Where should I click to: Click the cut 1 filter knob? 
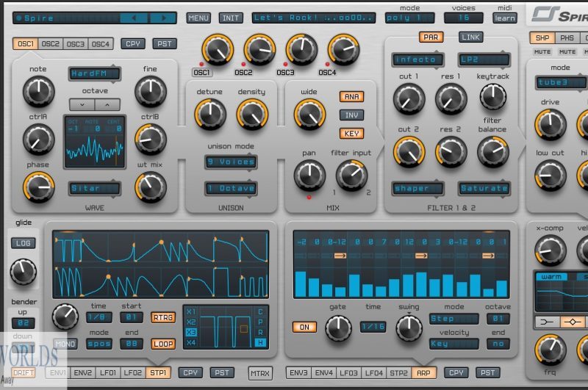tap(409, 98)
